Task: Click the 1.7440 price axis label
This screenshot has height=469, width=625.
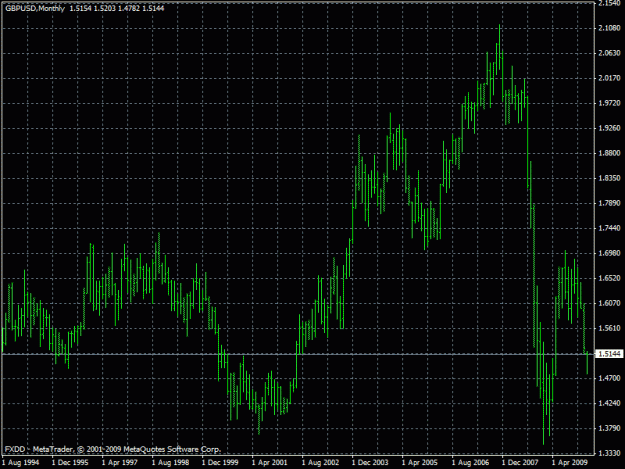Action: 609,228
